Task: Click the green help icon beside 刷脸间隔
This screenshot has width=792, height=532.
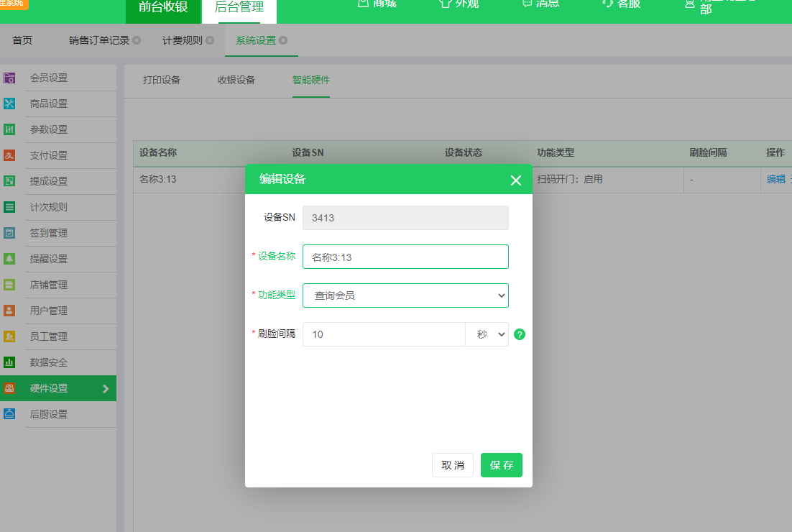Action: pyautogui.click(x=520, y=334)
